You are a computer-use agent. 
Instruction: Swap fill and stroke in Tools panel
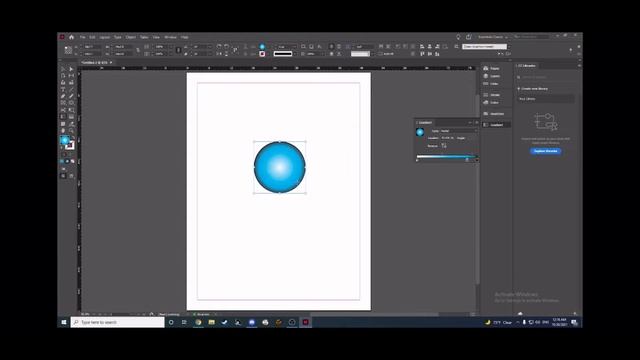click(x=73, y=138)
